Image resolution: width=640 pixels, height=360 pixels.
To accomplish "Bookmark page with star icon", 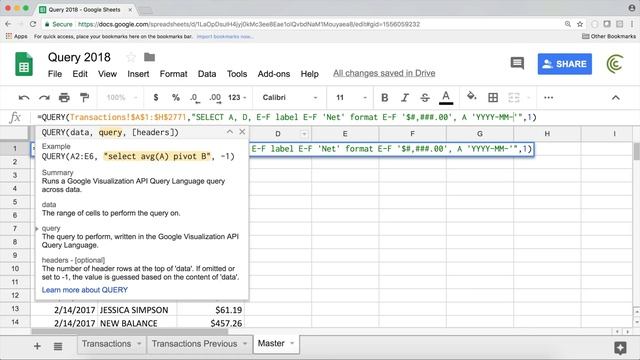I will 580,24.
